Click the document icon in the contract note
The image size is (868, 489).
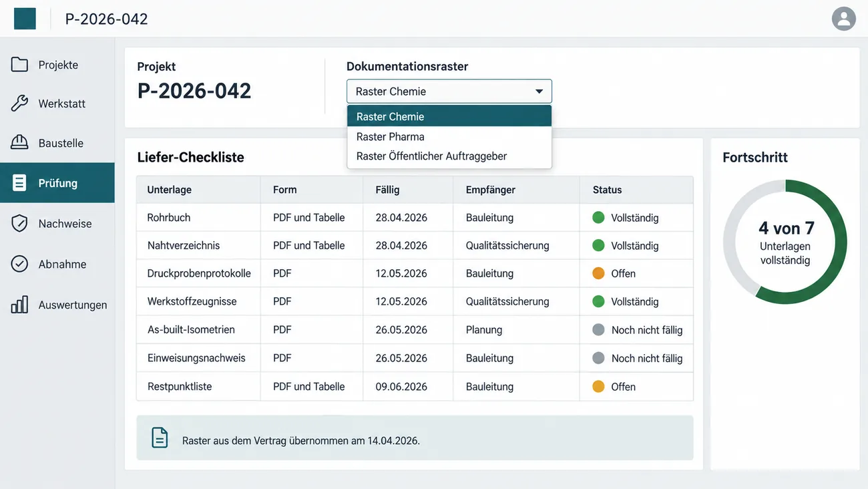[x=160, y=438]
